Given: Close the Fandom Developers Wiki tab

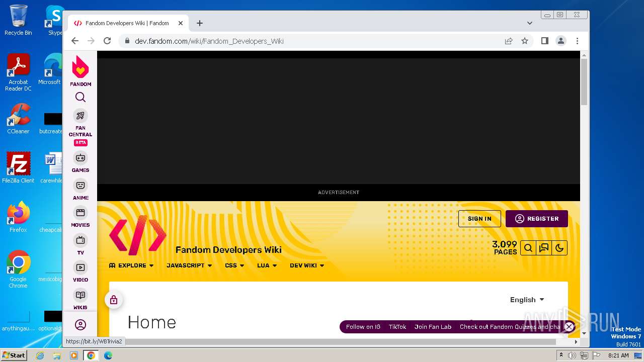Looking at the screenshot, I should (181, 23).
